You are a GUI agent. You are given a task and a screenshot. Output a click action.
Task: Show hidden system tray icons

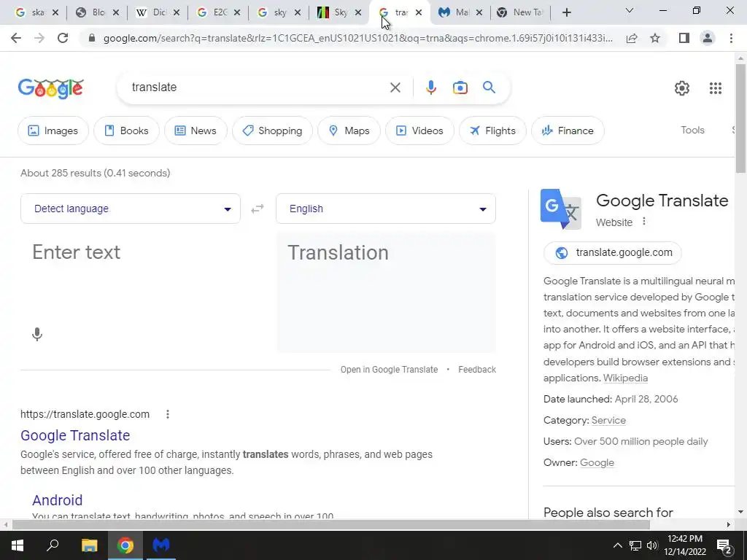617,545
